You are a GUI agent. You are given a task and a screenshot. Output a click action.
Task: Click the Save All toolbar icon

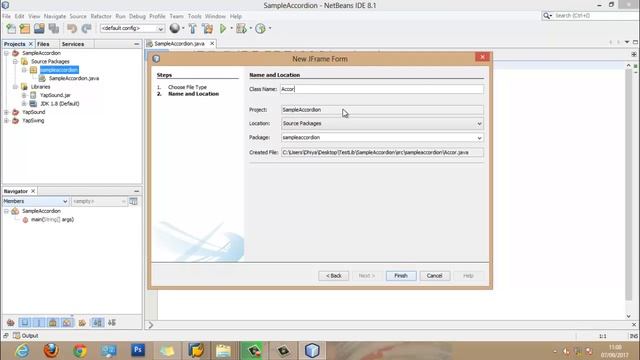(54, 29)
